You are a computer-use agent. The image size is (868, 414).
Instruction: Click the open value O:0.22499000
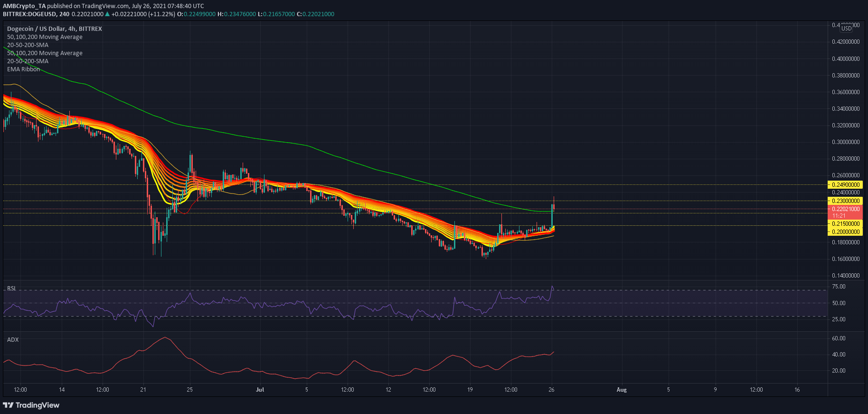coord(196,14)
